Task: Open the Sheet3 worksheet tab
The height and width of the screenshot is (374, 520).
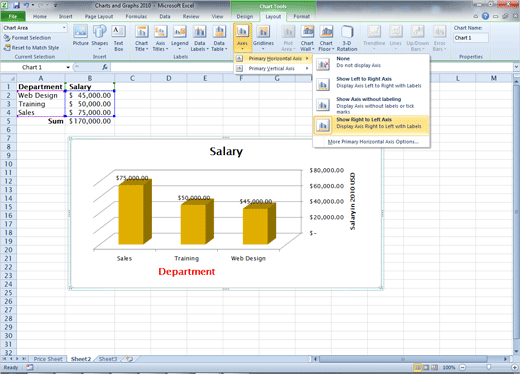Action: point(108,359)
